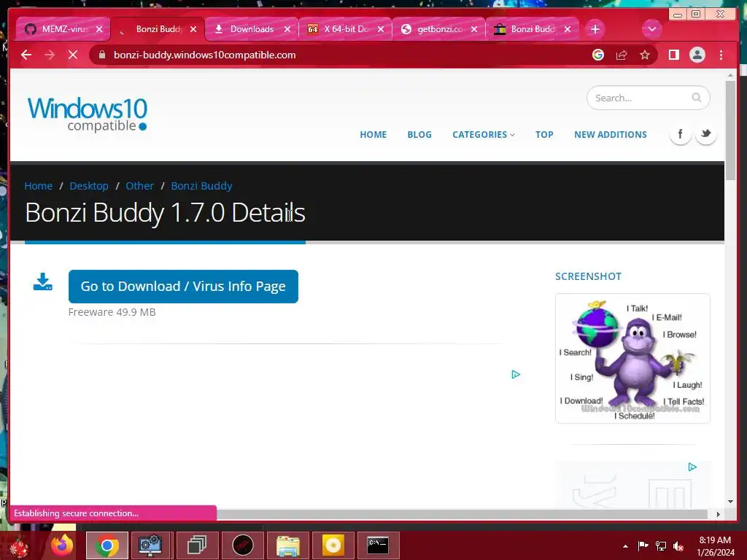Click the yellow disc taskbar icon

[x=333, y=545]
